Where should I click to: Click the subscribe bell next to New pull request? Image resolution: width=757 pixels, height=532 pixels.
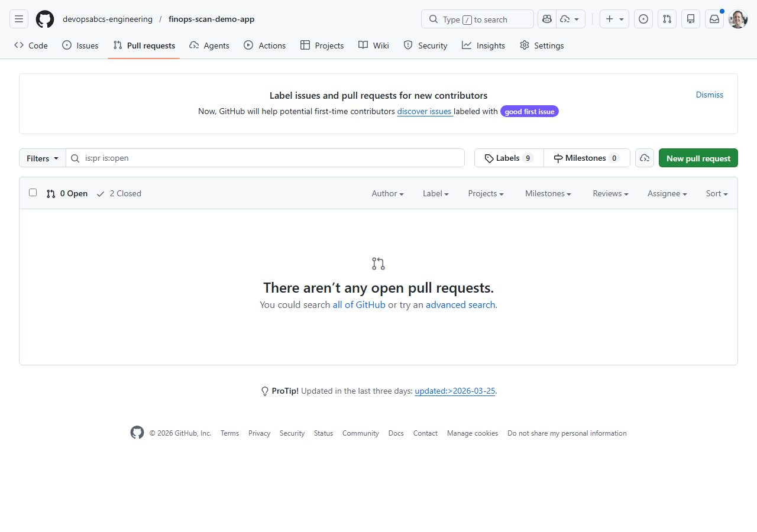644,158
